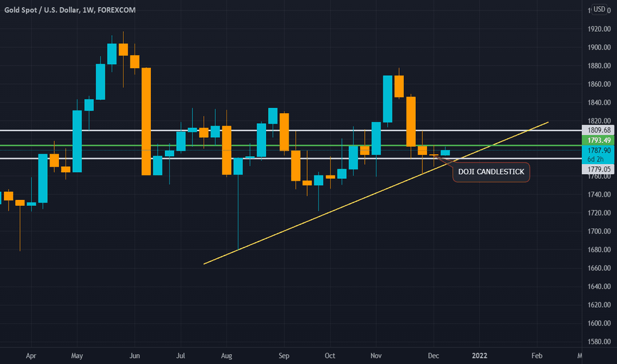Click the DOJI CANDLESTICK callout label

coord(491,172)
